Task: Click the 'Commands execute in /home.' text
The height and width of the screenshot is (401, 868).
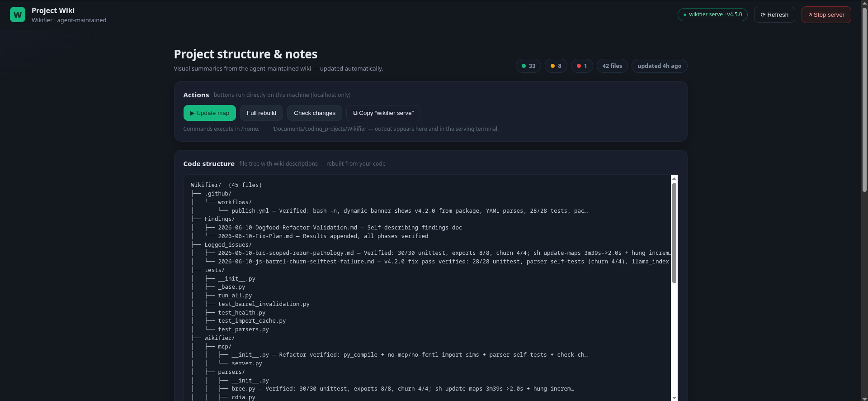Action: point(221,129)
